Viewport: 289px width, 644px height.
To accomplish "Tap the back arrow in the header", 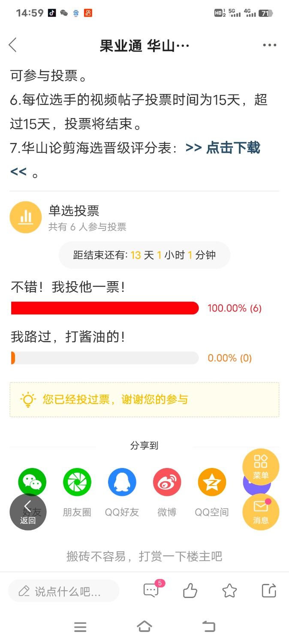I will pyautogui.click(x=13, y=45).
